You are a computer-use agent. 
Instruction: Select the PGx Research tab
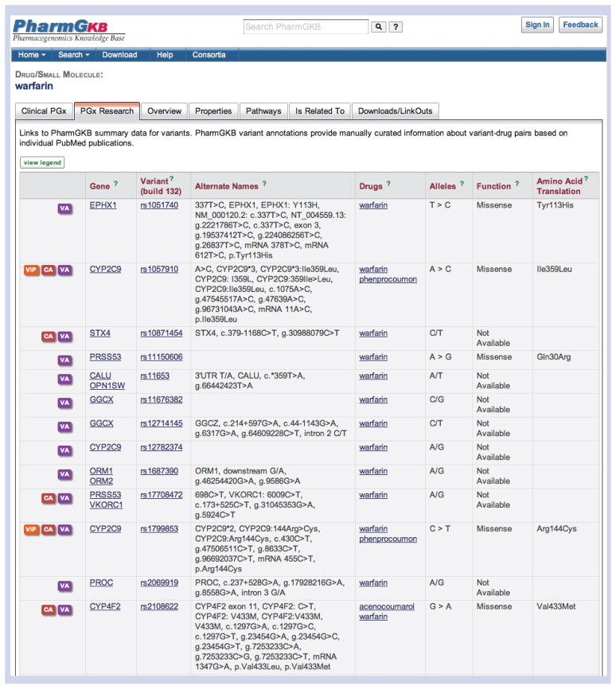(107, 111)
